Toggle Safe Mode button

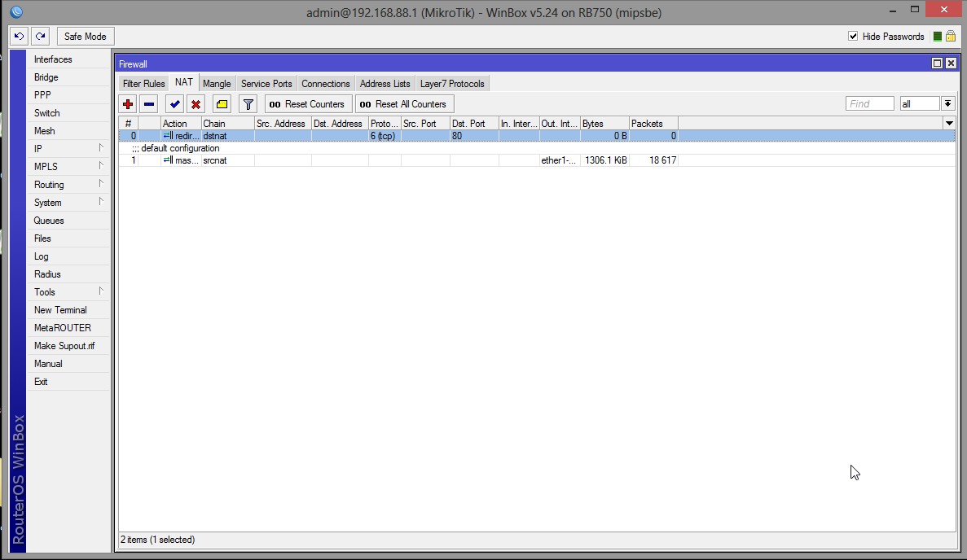(85, 37)
